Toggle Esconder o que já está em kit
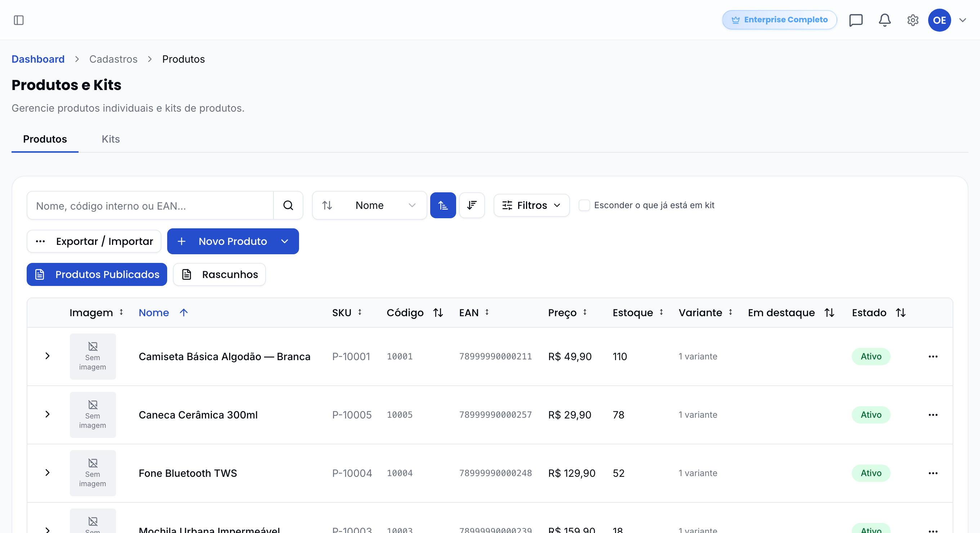This screenshot has width=980, height=533. tap(584, 205)
